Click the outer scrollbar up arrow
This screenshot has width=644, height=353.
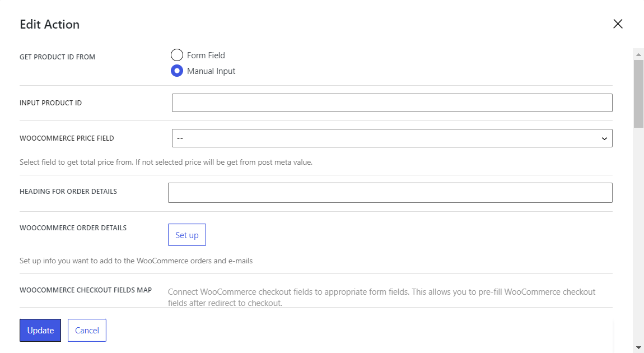coord(638,53)
